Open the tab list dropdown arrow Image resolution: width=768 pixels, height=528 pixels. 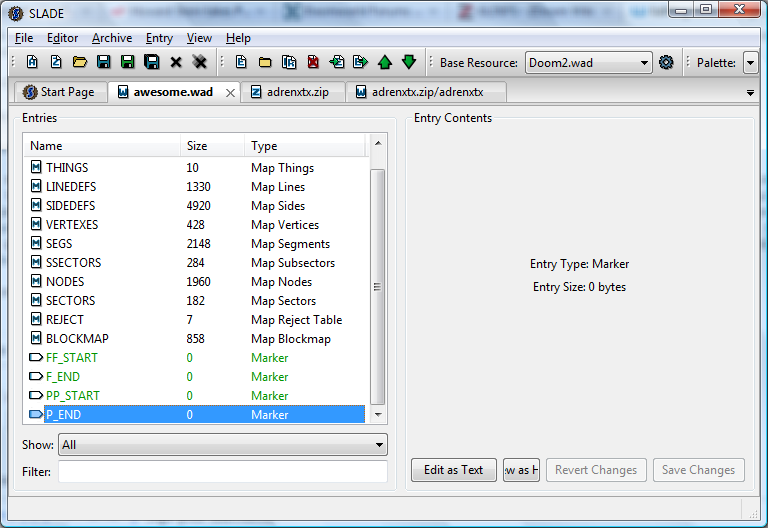(750, 93)
